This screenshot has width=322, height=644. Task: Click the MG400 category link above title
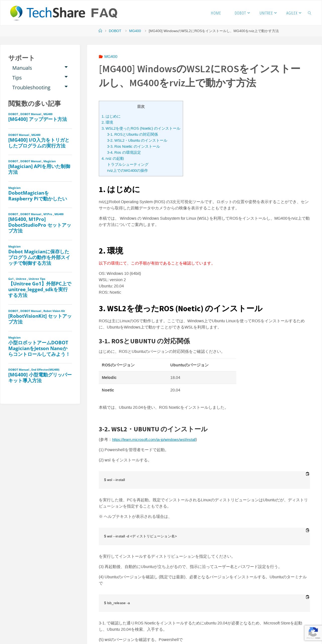coord(111,57)
